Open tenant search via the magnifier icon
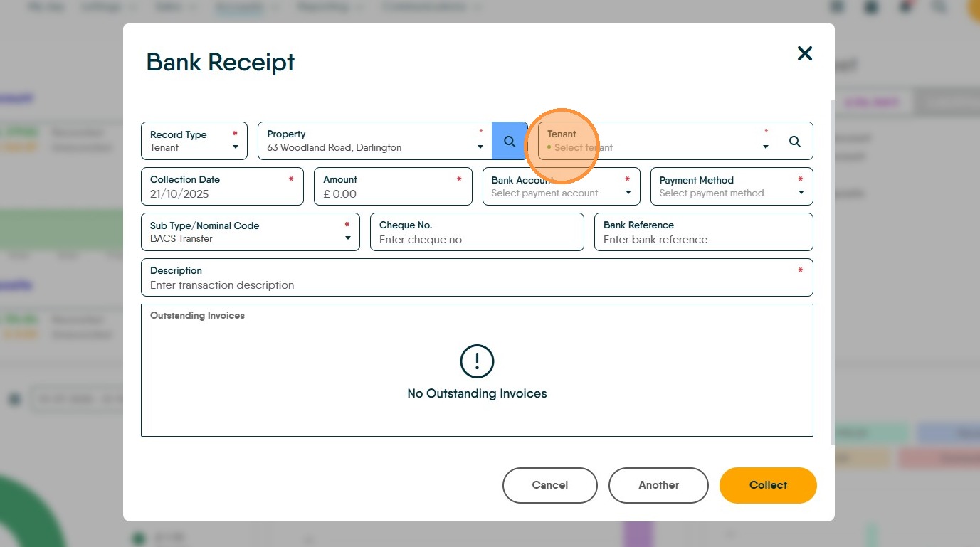 click(x=795, y=141)
